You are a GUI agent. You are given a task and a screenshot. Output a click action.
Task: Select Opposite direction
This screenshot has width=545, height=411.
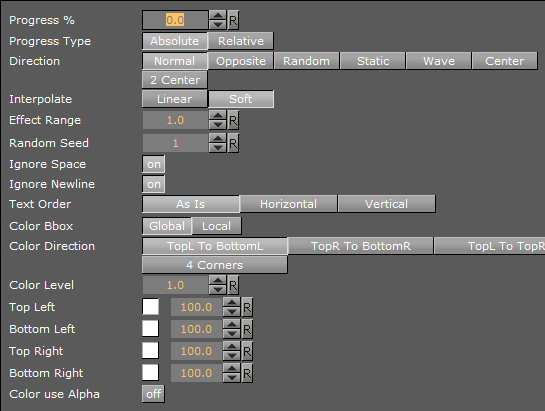(x=241, y=61)
